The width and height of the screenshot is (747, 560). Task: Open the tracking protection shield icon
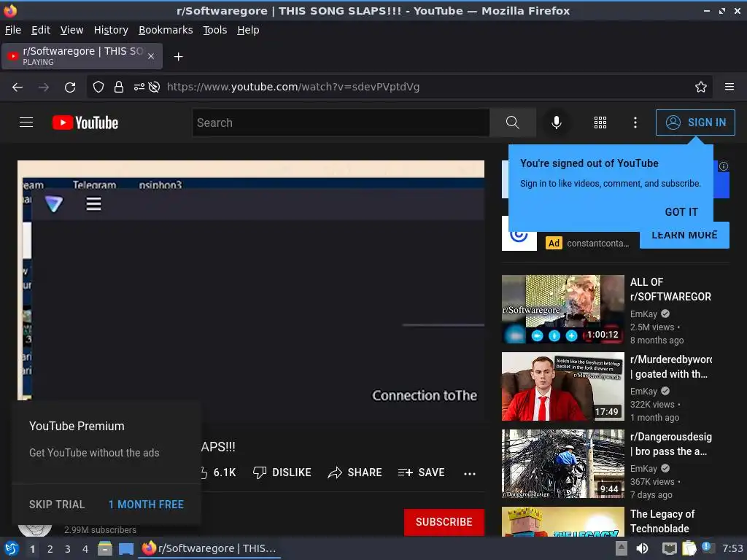coord(98,87)
